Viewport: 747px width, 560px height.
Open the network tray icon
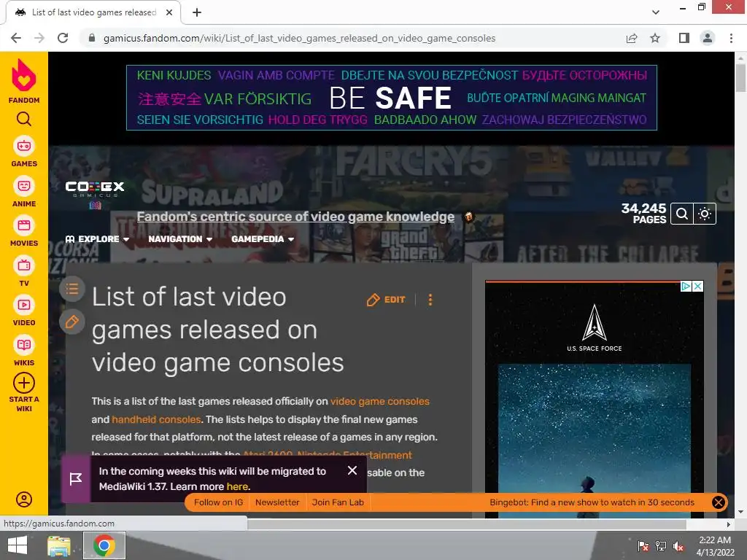pos(661,545)
